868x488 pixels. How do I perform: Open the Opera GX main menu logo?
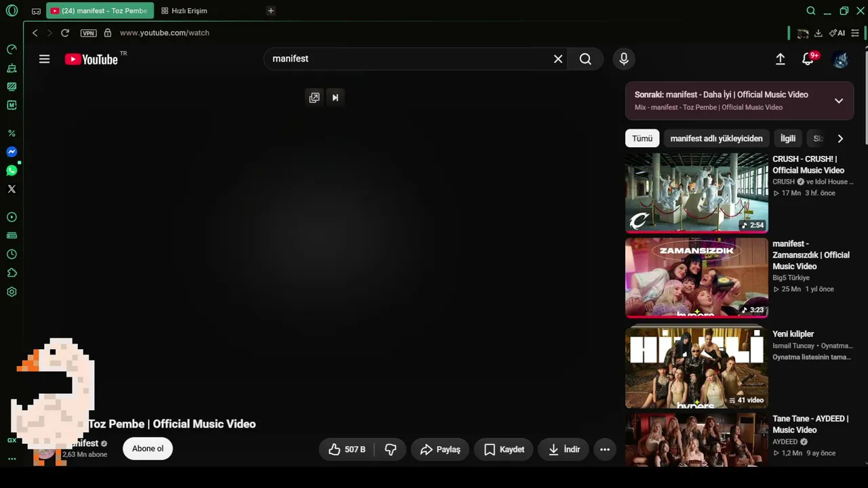(12, 11)
